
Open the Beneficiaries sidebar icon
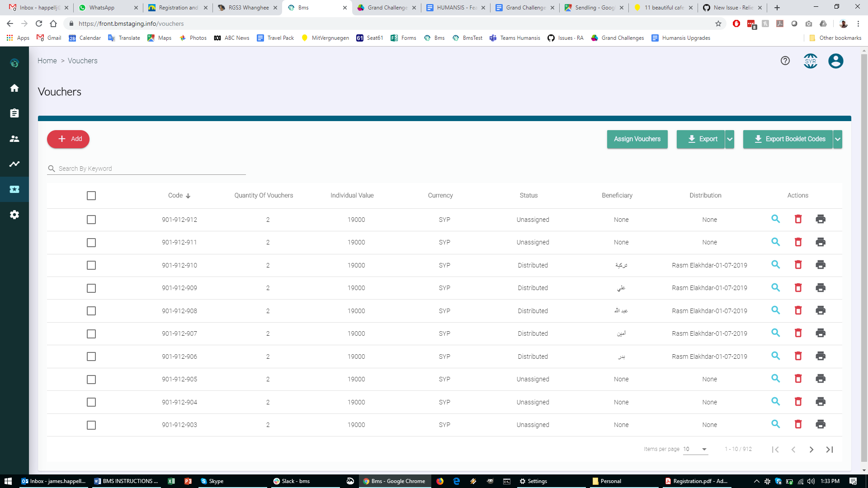click(x=14, y=139)
